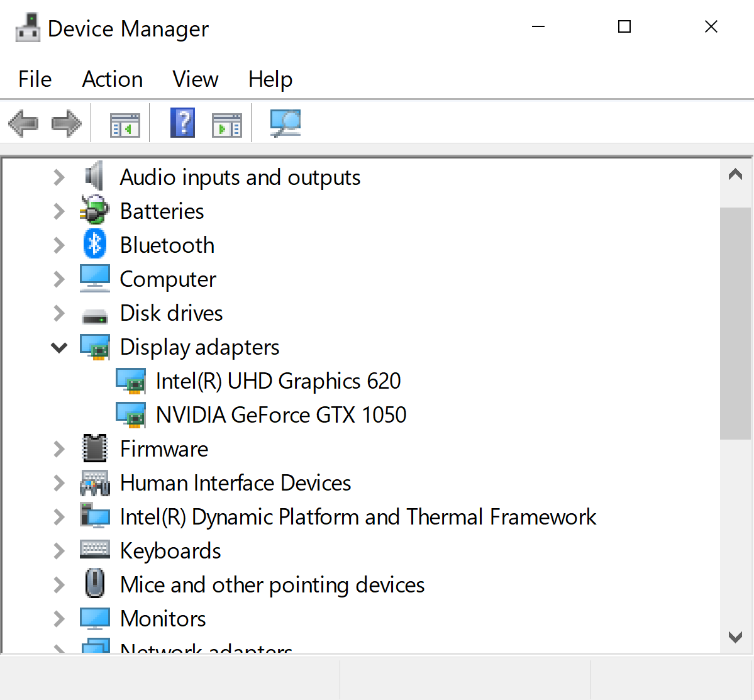Viewport: 754px width, 700px height.
Task: Click the scrollbar up arrow
Action: click(x=735, y=175)
